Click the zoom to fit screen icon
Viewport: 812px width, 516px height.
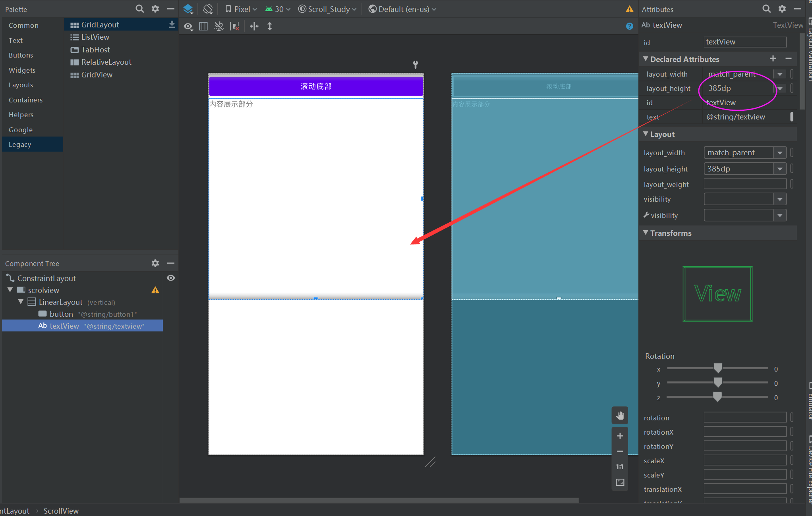[620, 482]
